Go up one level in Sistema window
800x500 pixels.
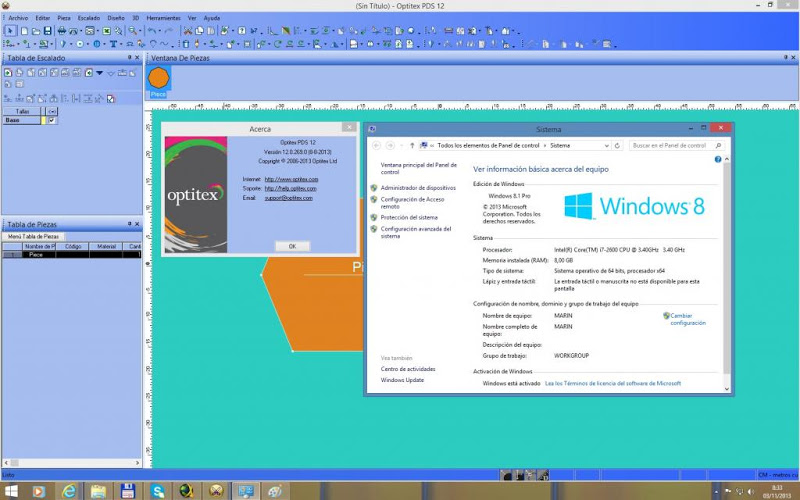point(412,145)
